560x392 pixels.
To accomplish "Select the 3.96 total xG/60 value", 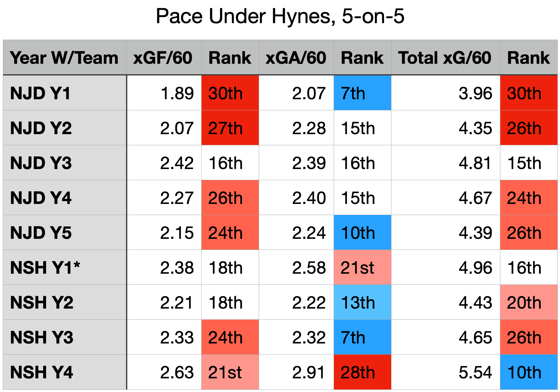I will (475, 93).
